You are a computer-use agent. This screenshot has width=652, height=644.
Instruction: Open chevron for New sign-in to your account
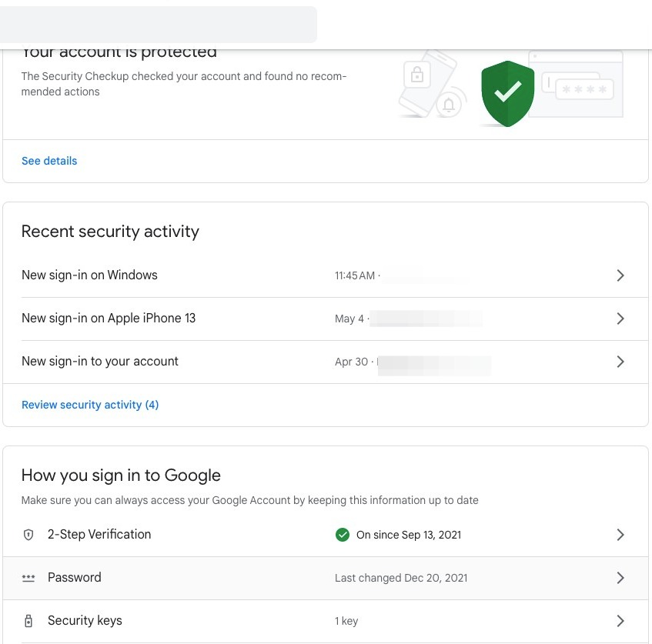(x=620, y=362)
